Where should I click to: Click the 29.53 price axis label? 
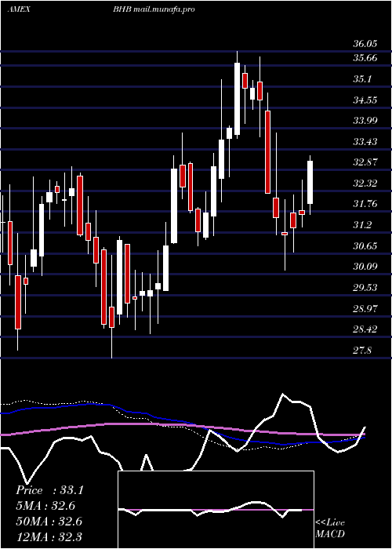coord(365,288)
